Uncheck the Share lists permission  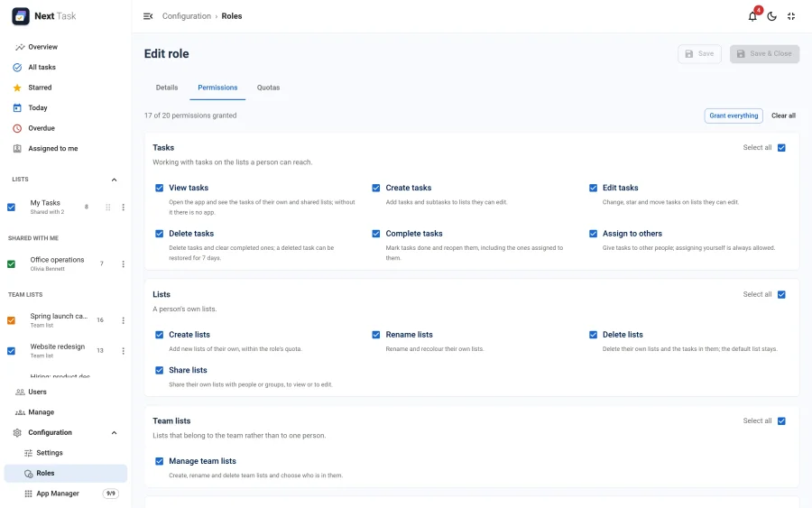pyautogui.click(x=160, y=370)
